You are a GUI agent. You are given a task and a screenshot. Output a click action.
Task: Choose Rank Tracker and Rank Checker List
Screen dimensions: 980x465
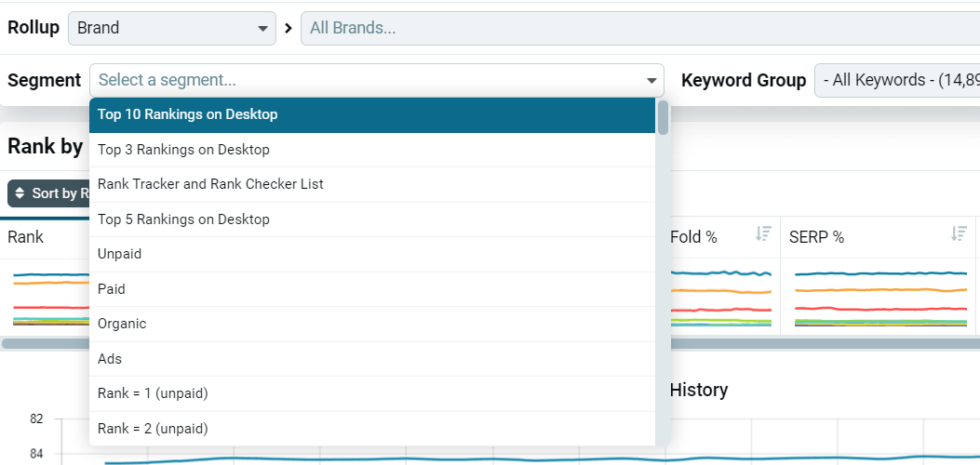(x=372, y=185)
